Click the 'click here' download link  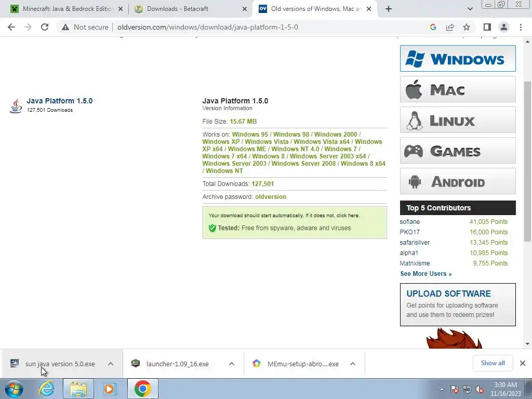[348, 216]
